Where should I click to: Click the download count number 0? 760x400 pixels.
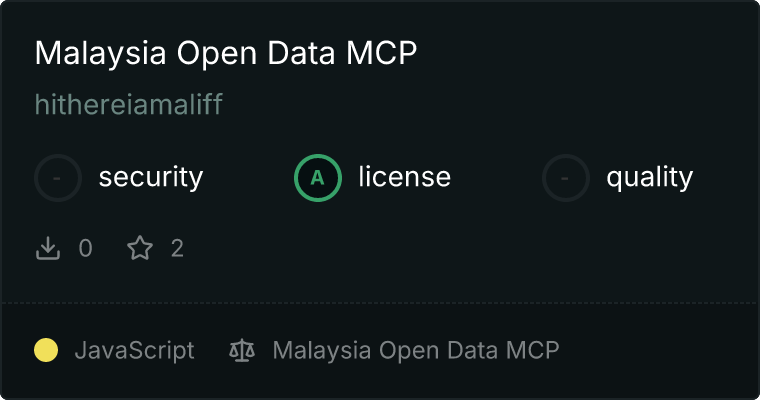pyautogui.click(x=85, y=248)
